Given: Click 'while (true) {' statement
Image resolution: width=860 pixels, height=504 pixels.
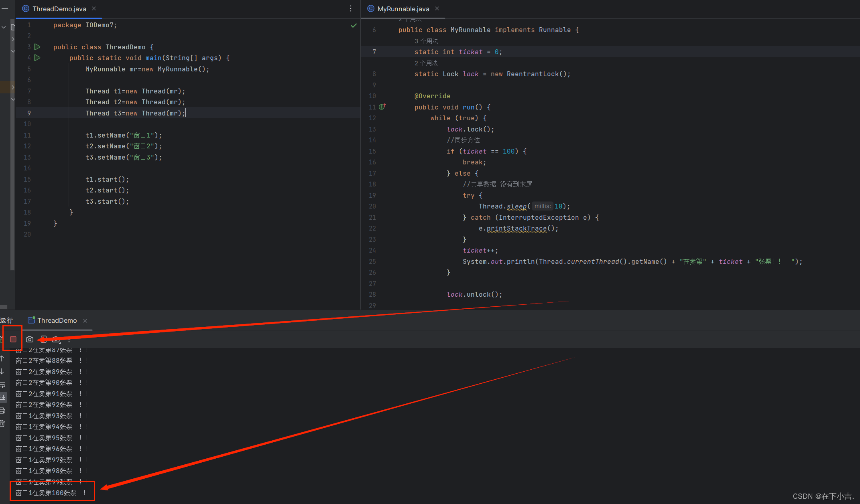Looking at the screenshot, I should point(458,118).
